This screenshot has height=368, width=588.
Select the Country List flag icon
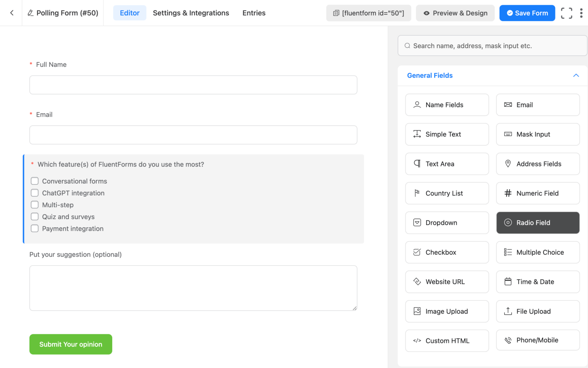[x=416, y=193]
